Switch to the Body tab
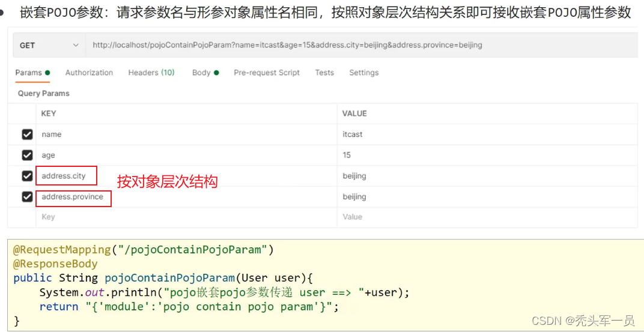The height and width of the screenshot is (332, 644). click(x=205, y=73)
